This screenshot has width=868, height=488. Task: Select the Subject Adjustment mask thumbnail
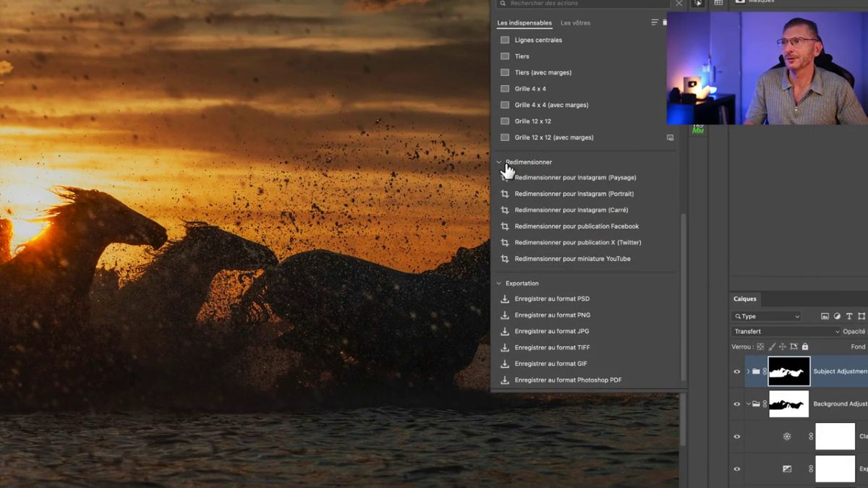click(x=789, y=372)
